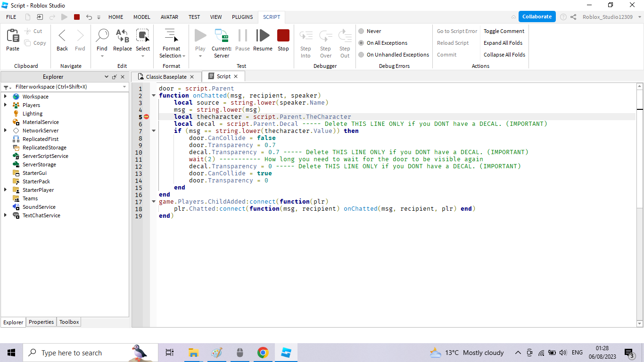Select On All Exceptions radio button
This screenshot has width=644, height=362.
coord(361,43)
